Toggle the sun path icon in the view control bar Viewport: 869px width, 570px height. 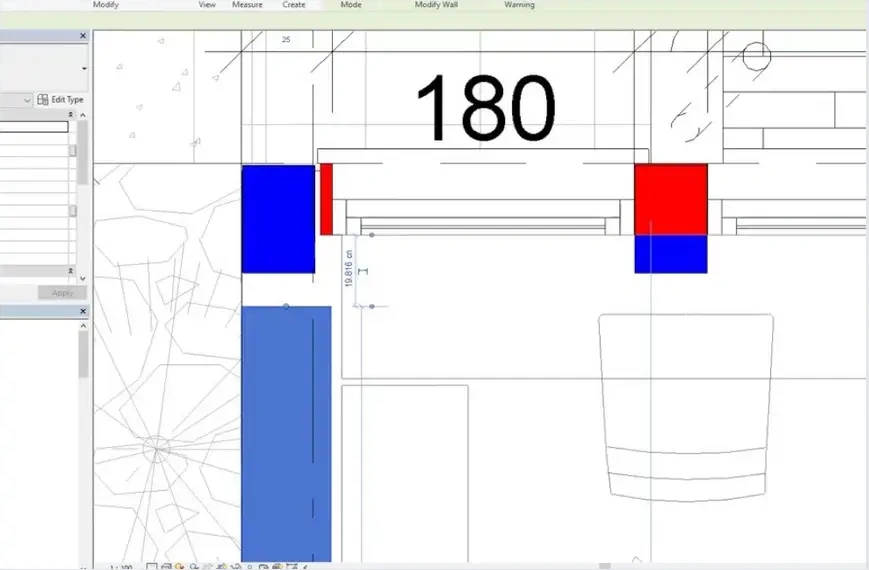[x=179, y=567]
